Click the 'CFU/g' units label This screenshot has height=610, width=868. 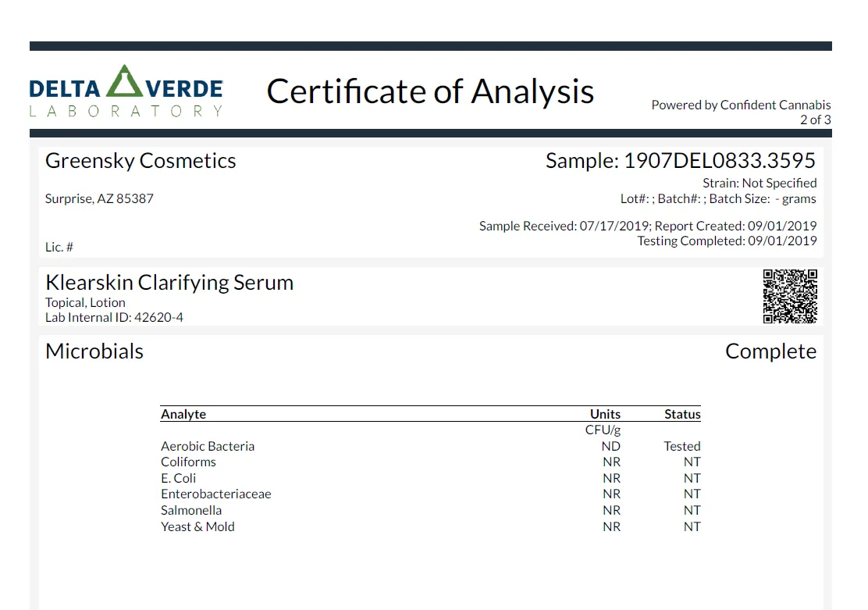click(603, 430)
